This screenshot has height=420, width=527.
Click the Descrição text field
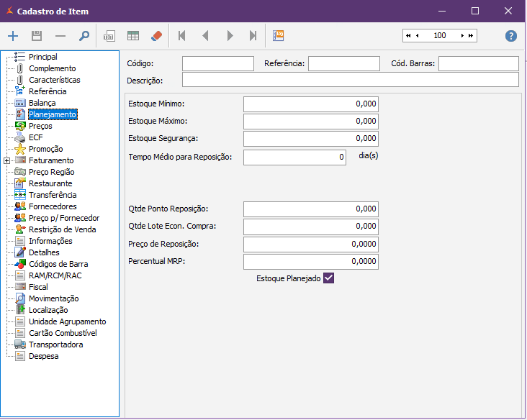pyautogui.click(x=350, y=80)
